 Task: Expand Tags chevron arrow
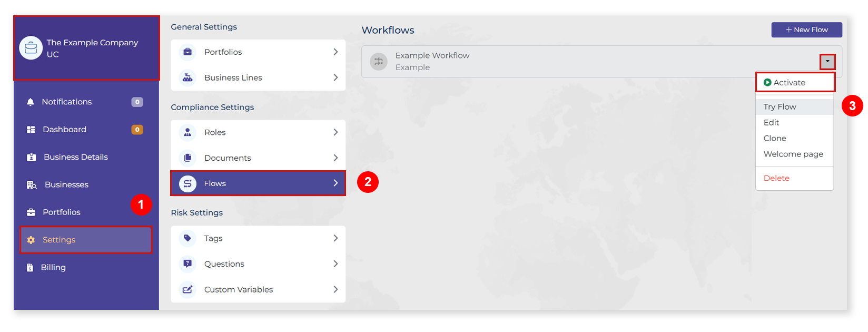336,238
